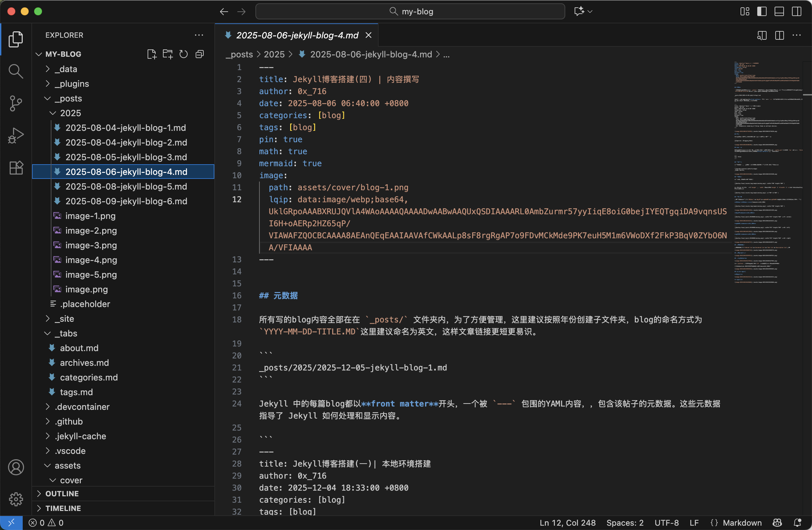This screenshot has width=812, height=530.
Task: Click _posts in the breadcrumb bar
Action: pos(239,54)
